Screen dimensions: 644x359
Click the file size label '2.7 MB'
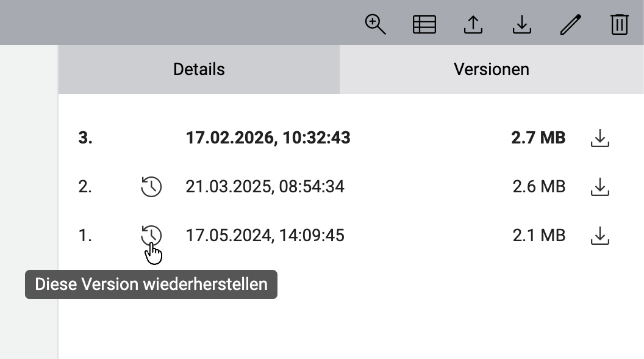[x=537, y=138]
